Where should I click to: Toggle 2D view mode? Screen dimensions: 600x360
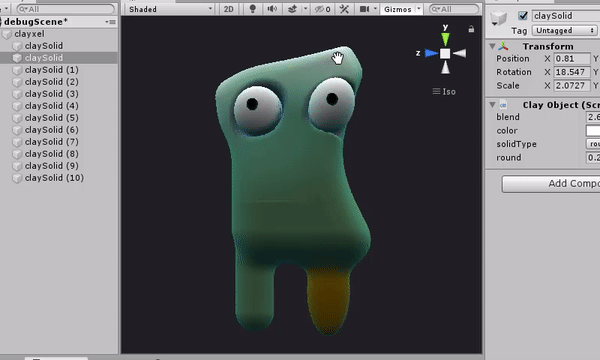click(228, 9)
